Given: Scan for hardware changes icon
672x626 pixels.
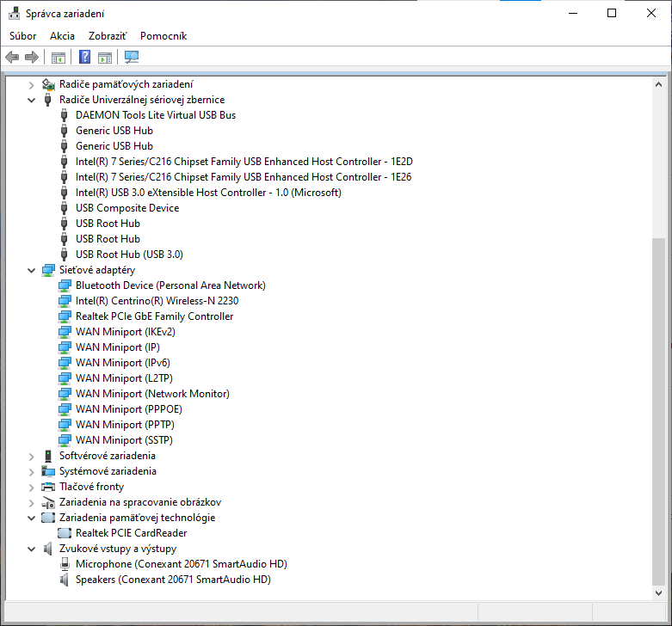Looking at the screenshot, I should point(132,57).
